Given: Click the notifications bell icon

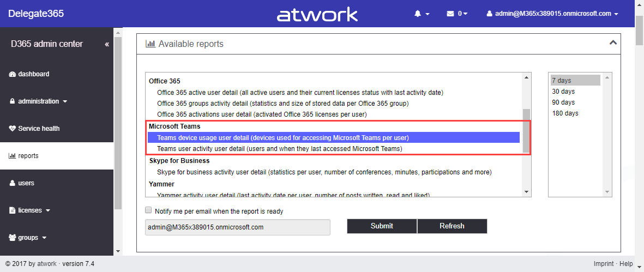Looking at the screenshot, I should (x=418, y=14).
